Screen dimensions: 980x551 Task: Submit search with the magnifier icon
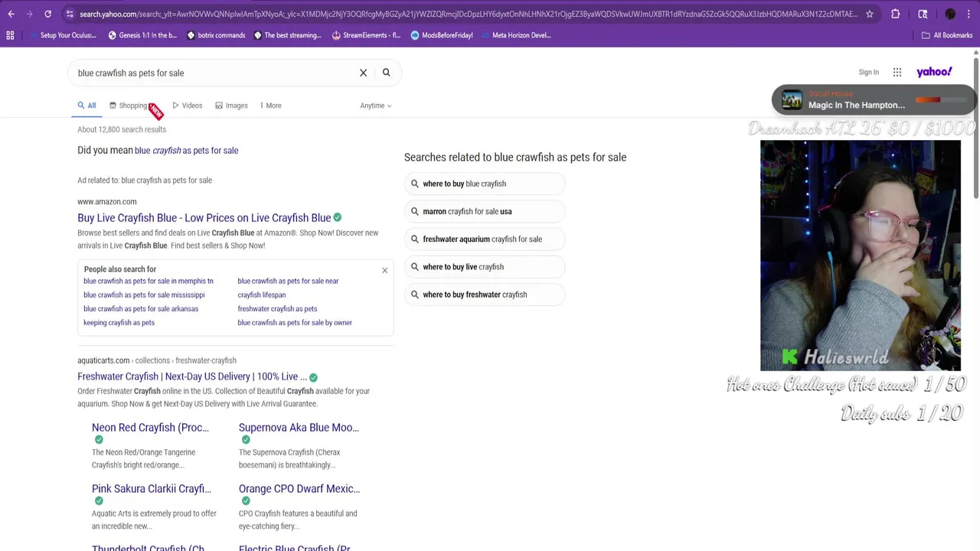386,73
